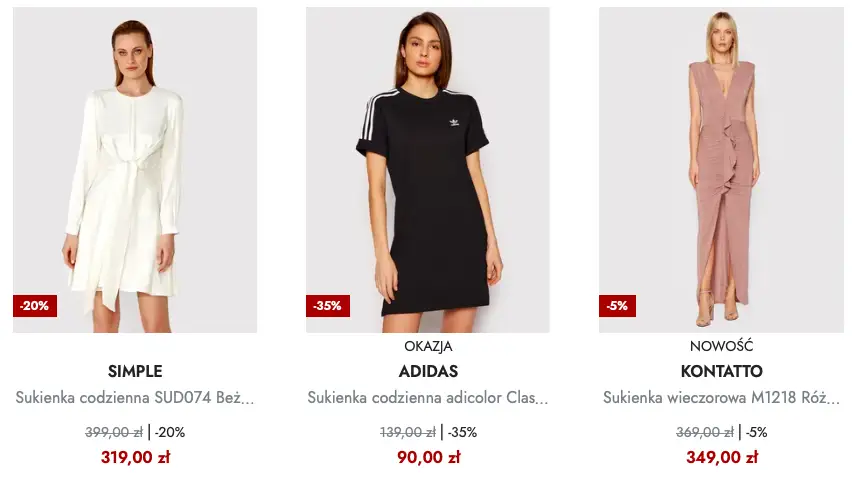Click the 319,00 zł sale price
861x478 pixels.
point(135,457)
